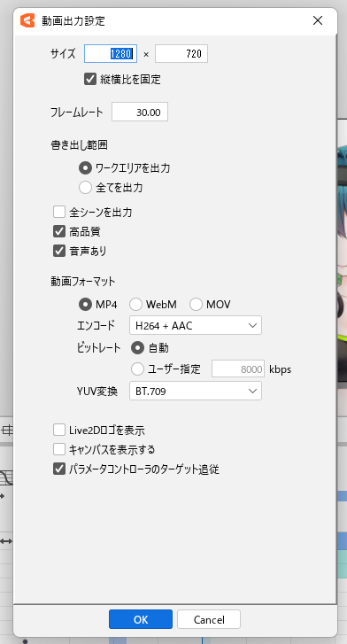
Task: Select the ユーザー指定 bitrate radio button
Action: click(137, 369)
